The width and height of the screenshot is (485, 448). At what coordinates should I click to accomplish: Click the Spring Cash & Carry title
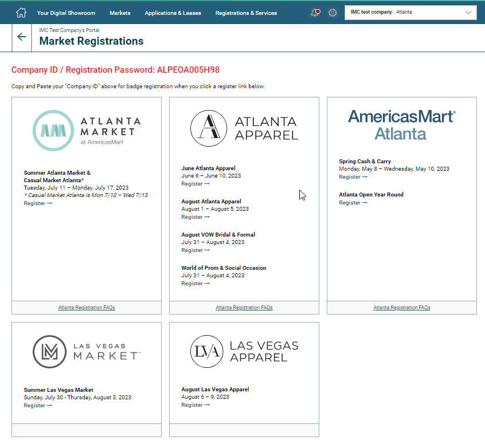(365, 162)
